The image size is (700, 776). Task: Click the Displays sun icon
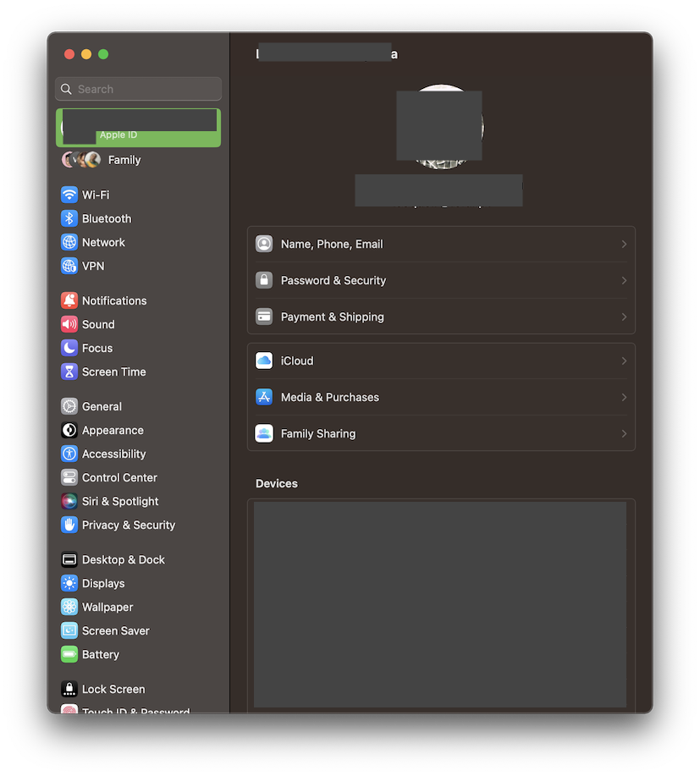[x=69, y=584]
